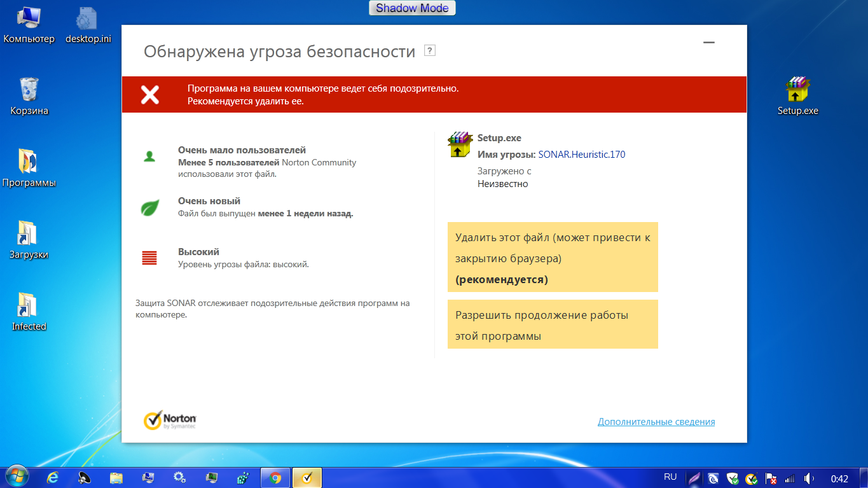Open the help question mark icon

click(x=430, y=51)
